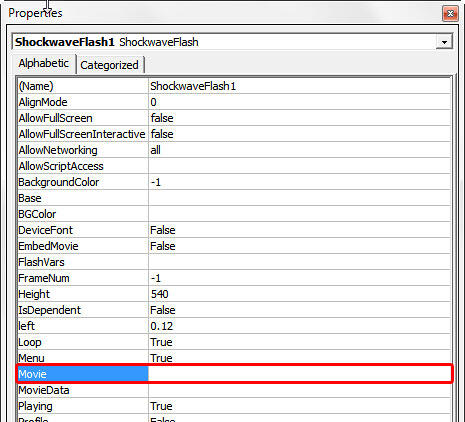Edit the ShockwaveFlash1 name value

click(x=299, y=86)
